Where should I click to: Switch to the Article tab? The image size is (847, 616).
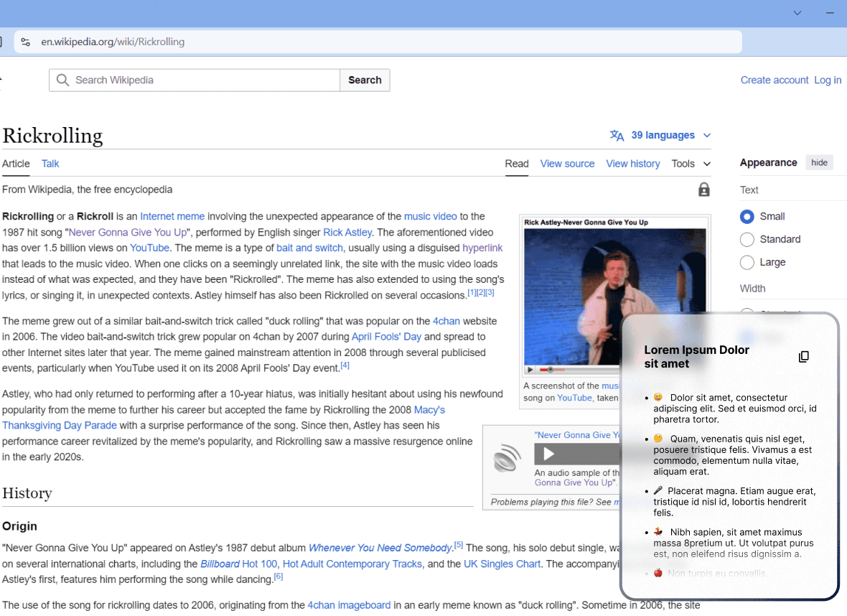coord(16,164)
